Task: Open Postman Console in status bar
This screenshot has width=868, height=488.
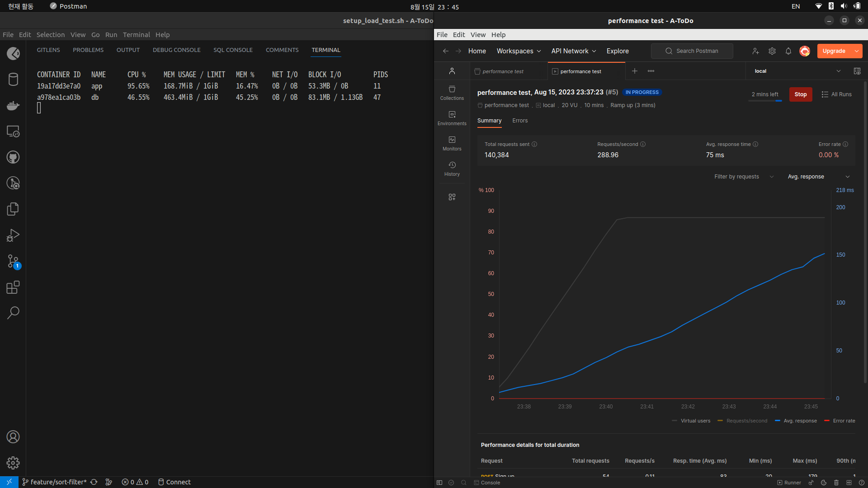Action: click(487, 483)
